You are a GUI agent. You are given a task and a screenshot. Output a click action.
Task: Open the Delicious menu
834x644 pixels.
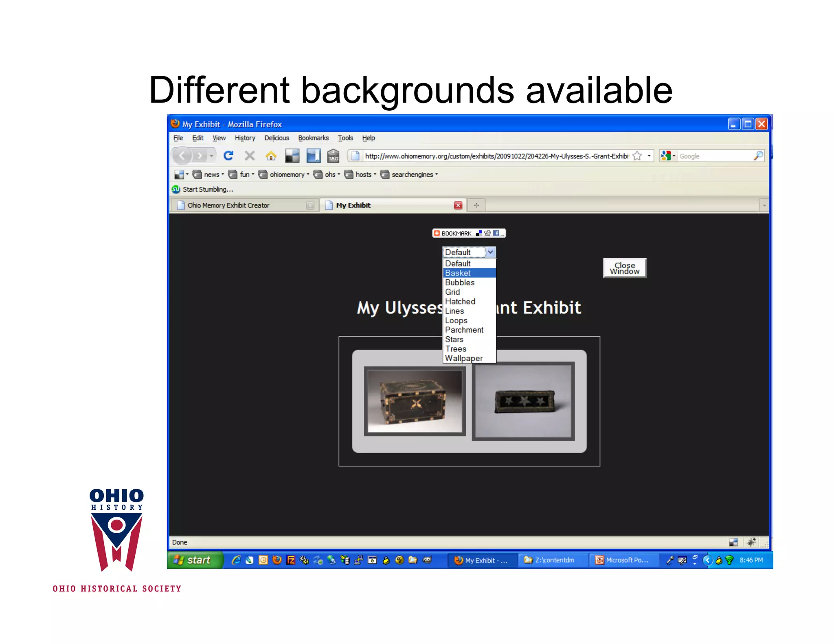point(277,138)
